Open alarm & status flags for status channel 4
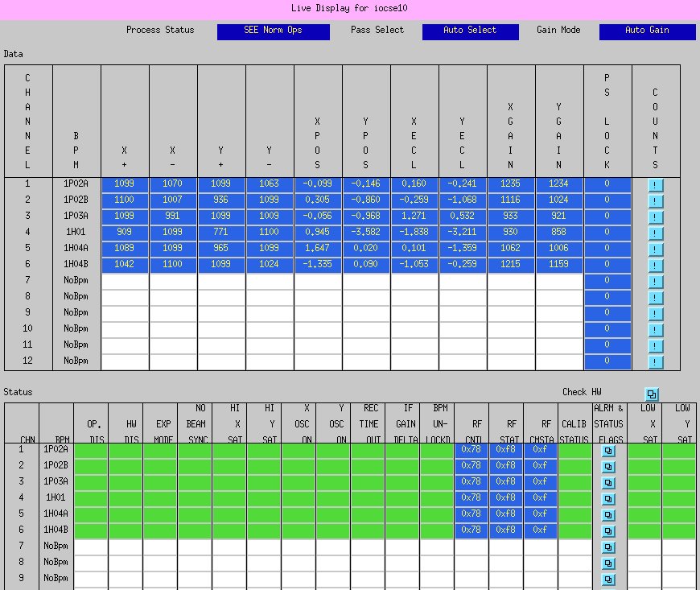 coord(608,499)
